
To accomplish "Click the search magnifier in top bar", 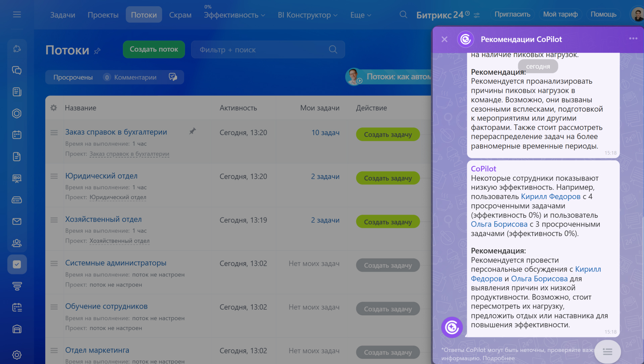I will click(403, 15).
